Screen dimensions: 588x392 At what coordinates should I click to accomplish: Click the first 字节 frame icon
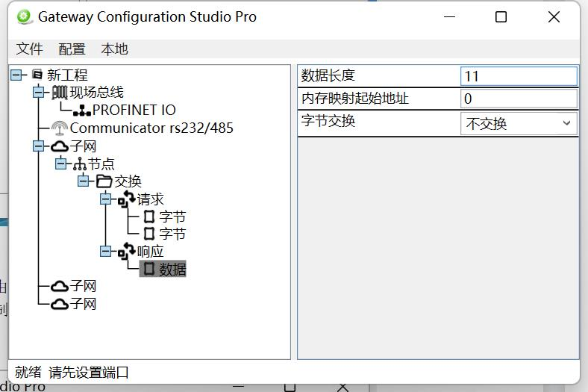point(149,217)
